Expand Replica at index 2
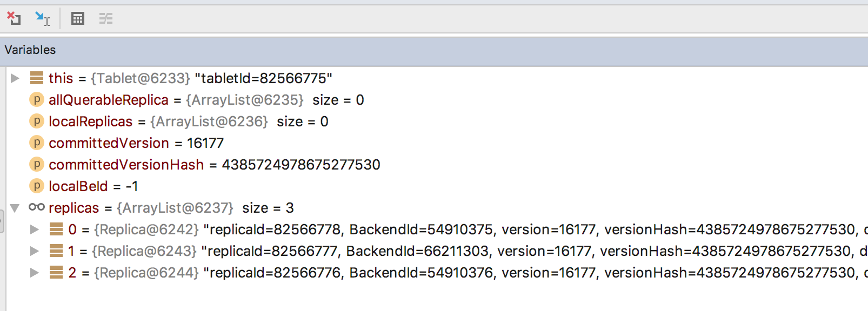 tap(34, 273)
